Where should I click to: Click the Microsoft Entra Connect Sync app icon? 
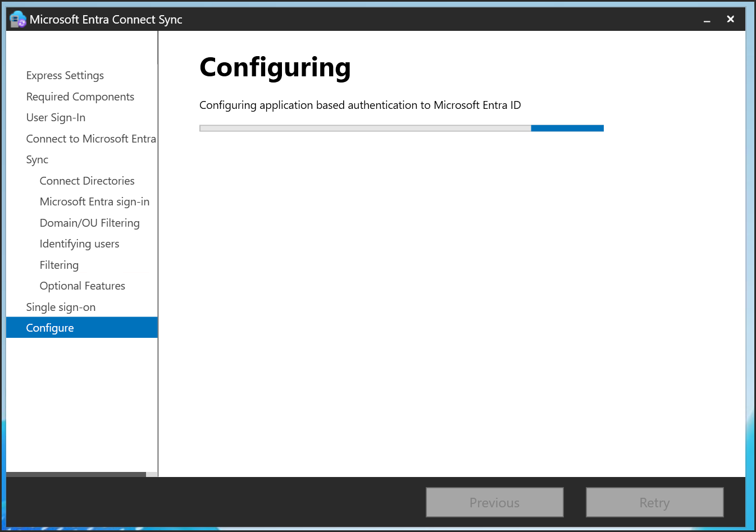click(x=18, y=20)
